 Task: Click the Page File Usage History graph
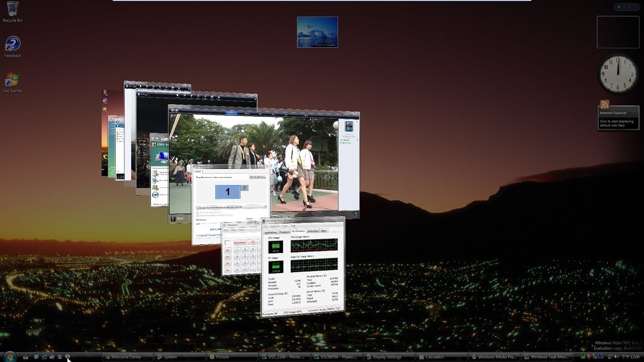[314, 265]
